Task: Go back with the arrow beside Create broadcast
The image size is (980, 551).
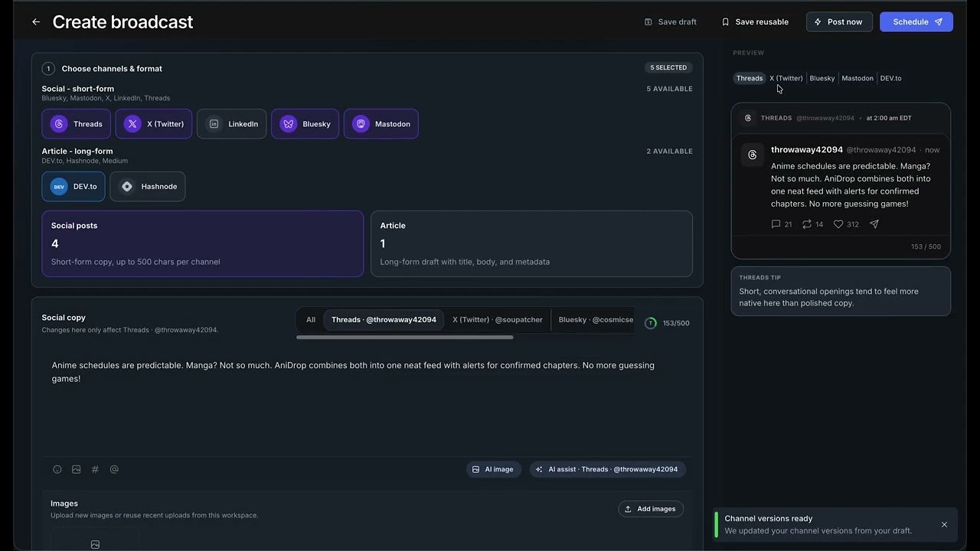Action: tap(36, 22)
